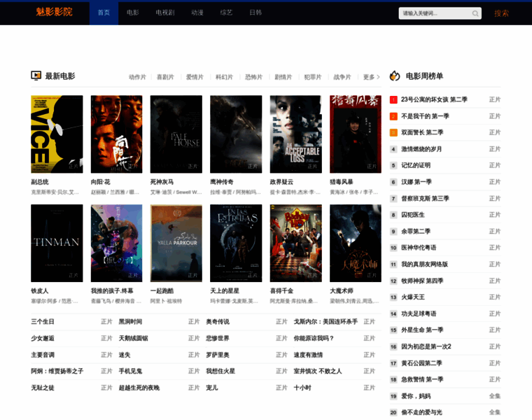Image resolution: width=532 pixels, height=420 pixels.
Task: Expand 更多 movie categories
Action: [x=371, y=77]
